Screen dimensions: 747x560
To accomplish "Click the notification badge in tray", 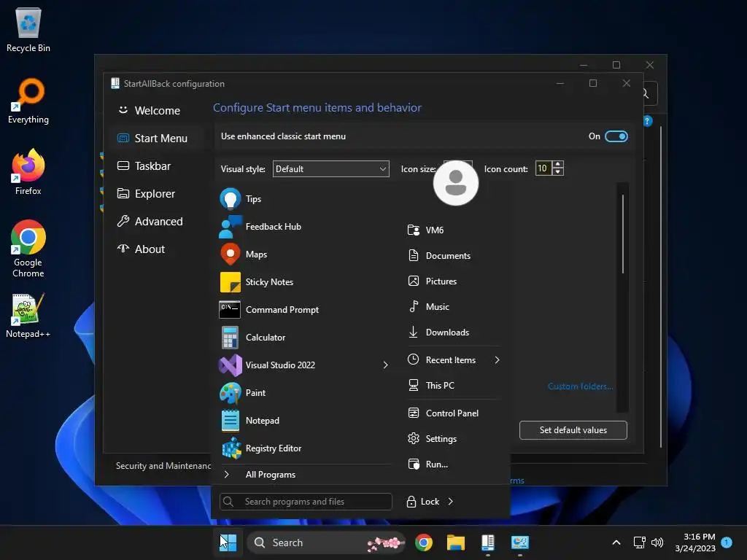I will 727,542.
